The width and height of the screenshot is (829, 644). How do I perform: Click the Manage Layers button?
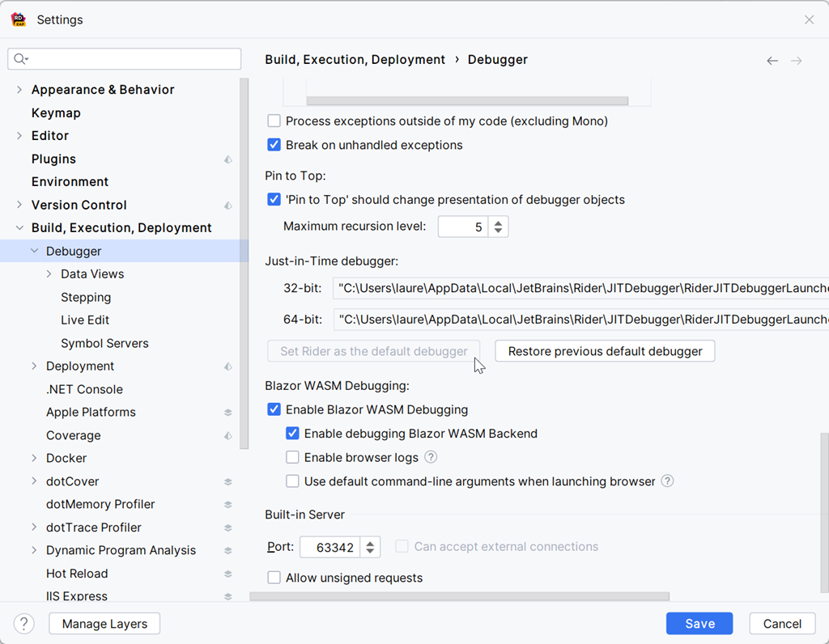[104, 623]
